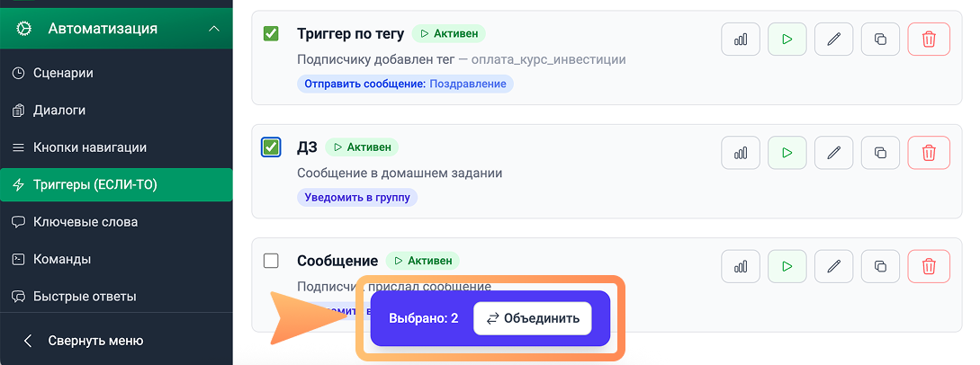
Task: Click the Уведомить в группу action tag
Action: (357, 197)
